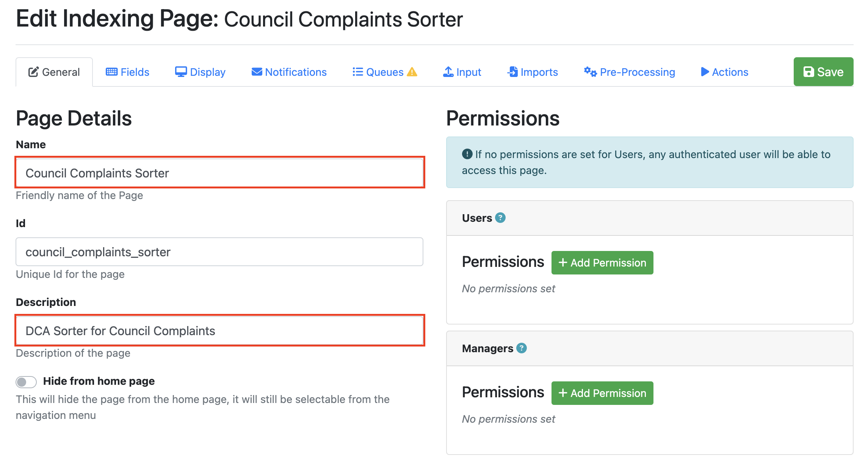The height and width of the screenshot is (461, 868).
Task: Click the Queues warning triangle icon
Action: (x=412, y=72)
